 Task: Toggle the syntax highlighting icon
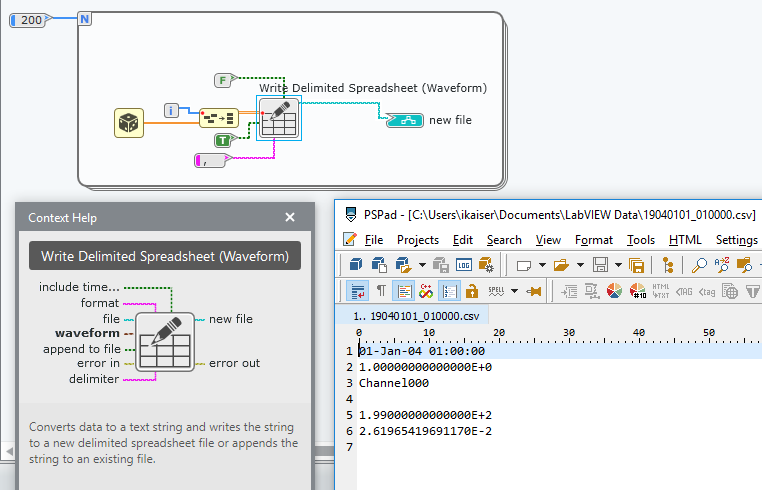[x=404, y=291]
